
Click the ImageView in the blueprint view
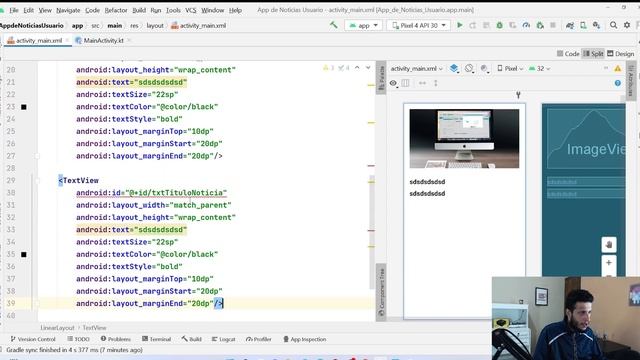[x=586, y=139]
